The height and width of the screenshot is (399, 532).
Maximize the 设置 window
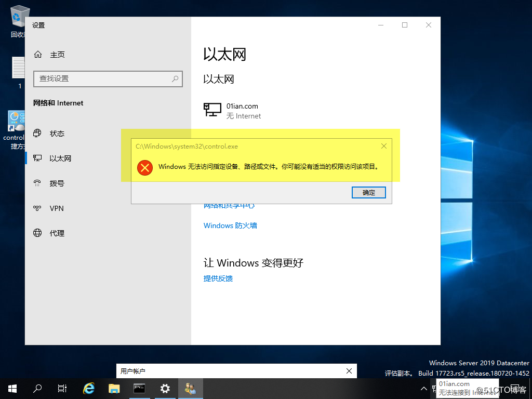click(x=404, y=25)
